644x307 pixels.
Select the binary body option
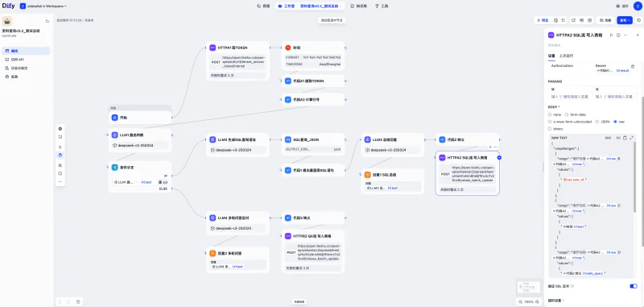pyautogui.click(x=555, y=129)
